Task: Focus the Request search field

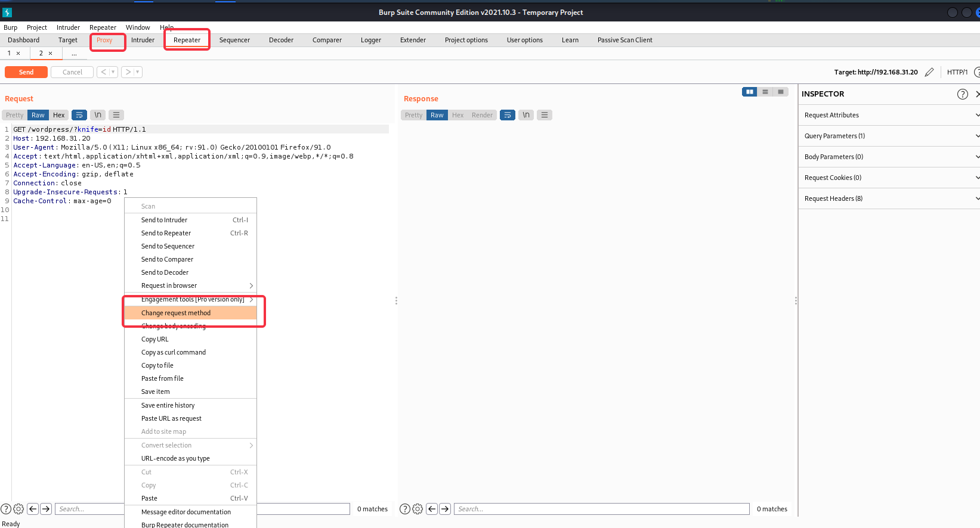Action: [203, 509]
